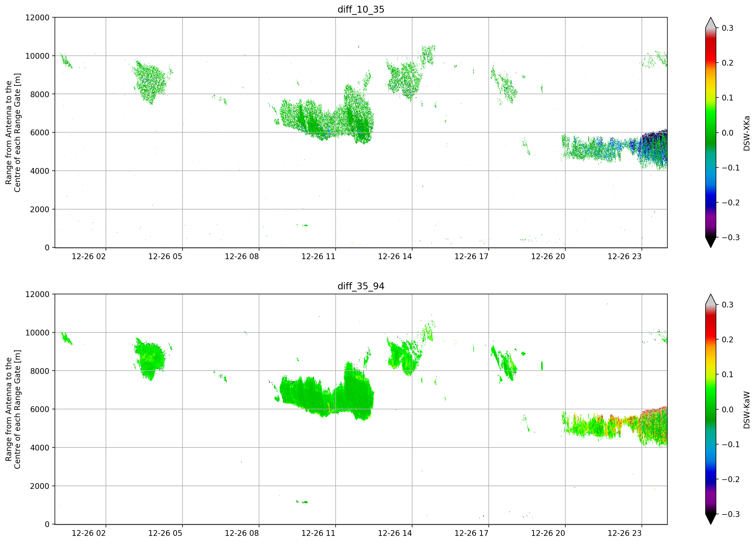The image size is (756, 543).
Task: Select the DSW-KaW colorbar label
Action: tap(747, 410)
